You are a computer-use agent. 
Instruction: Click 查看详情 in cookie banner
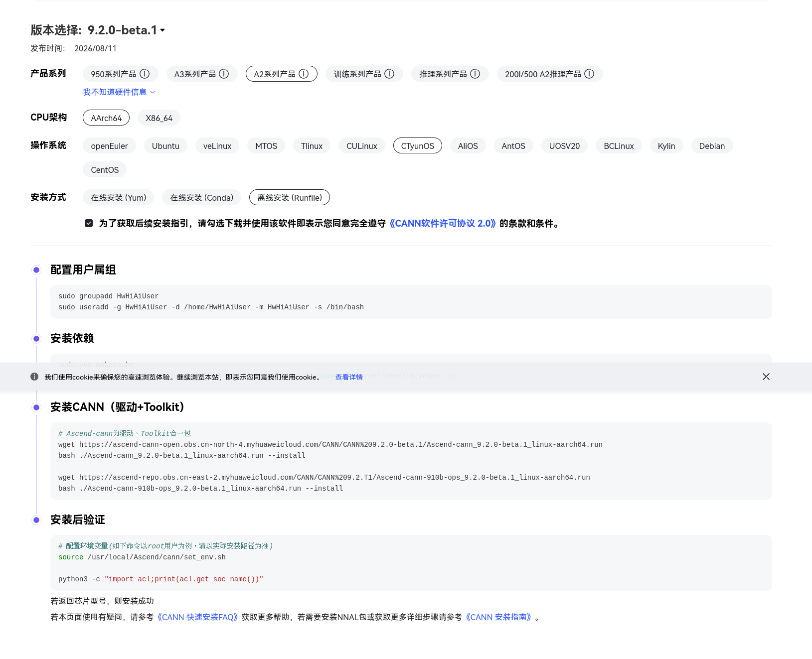coord(349,377)
